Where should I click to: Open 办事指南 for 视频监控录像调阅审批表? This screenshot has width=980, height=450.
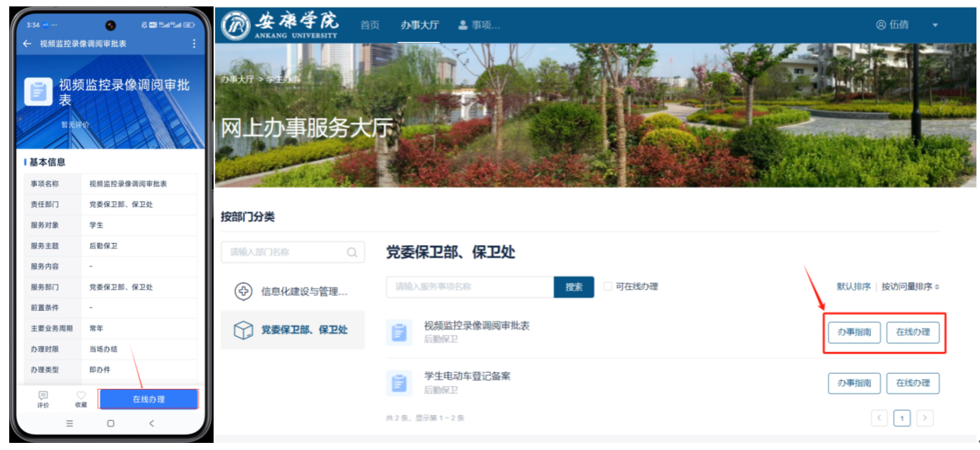854,332
